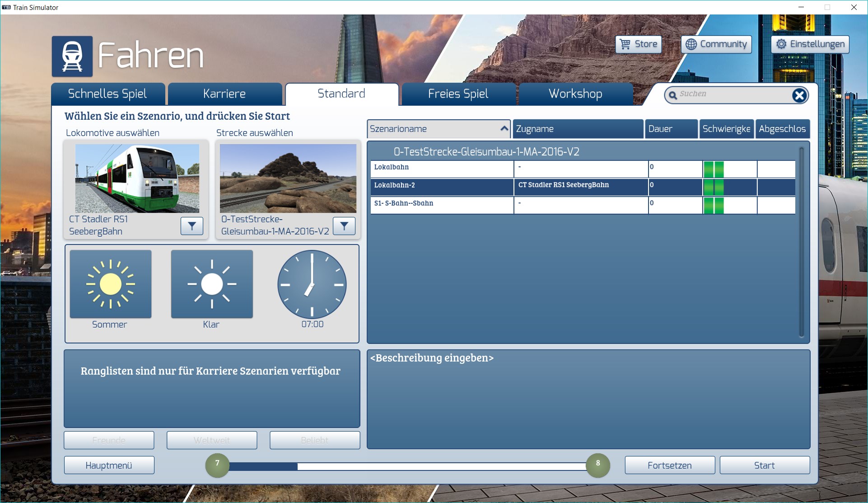This screenshot has width=868, height=503.
Task: Click the 07:00 clock icon
Action: pos(312,284)
